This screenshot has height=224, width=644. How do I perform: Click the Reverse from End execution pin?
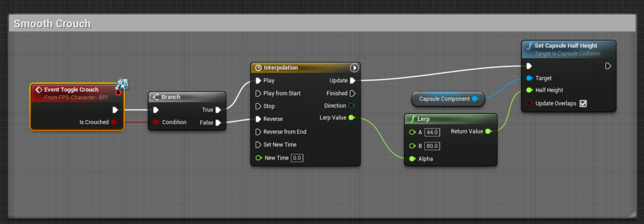coord(258,132)
